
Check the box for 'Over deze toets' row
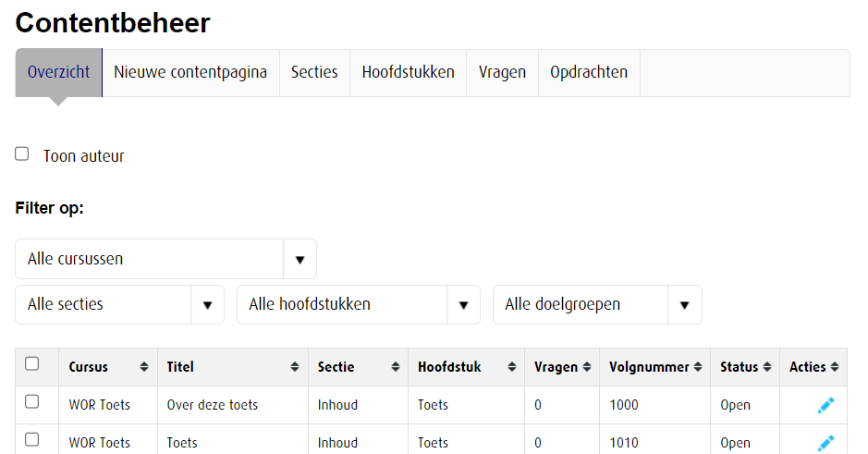pyautogui.click(x=32, y=402)
